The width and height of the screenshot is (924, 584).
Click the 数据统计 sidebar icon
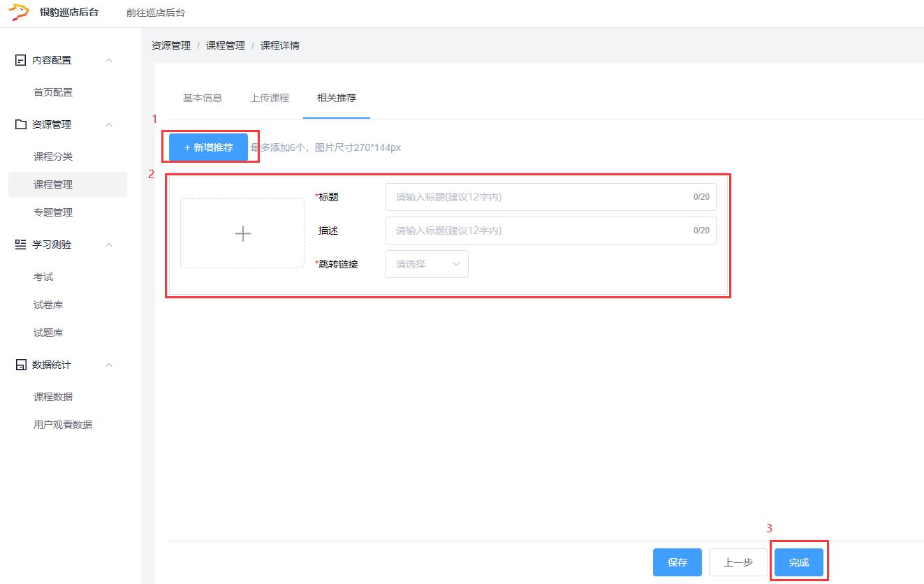21,365
